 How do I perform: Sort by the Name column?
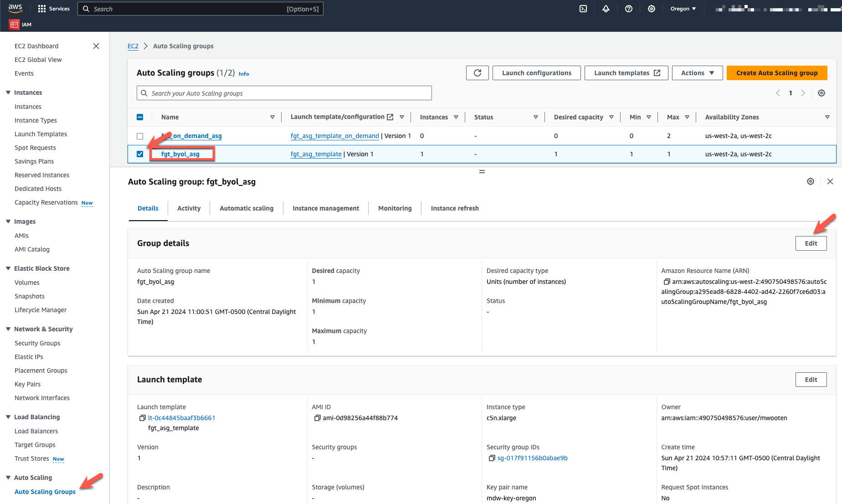click(x=272, y=117)
